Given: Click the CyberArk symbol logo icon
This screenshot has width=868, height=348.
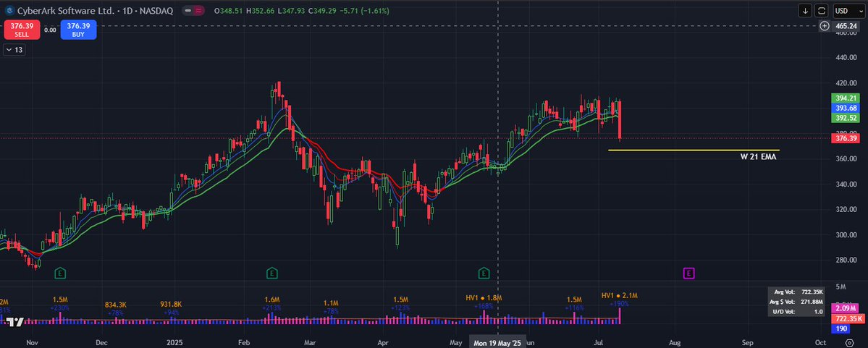Looking at the screenshot, I should pos(9,11).
